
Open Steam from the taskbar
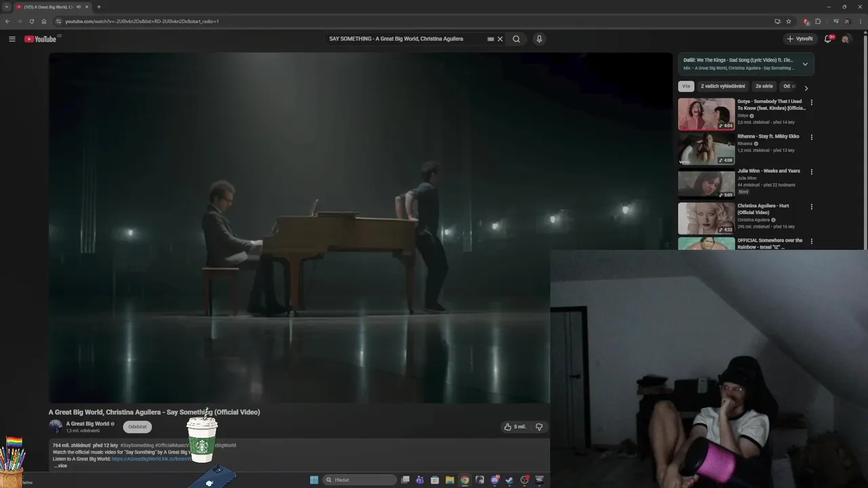pos(509,480)
